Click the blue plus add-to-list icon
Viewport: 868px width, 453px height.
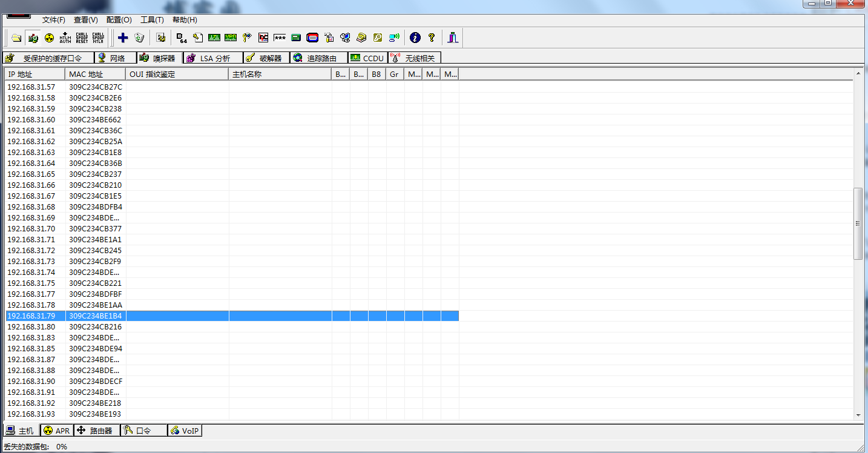pyautogui.click(x=123, y=38)
